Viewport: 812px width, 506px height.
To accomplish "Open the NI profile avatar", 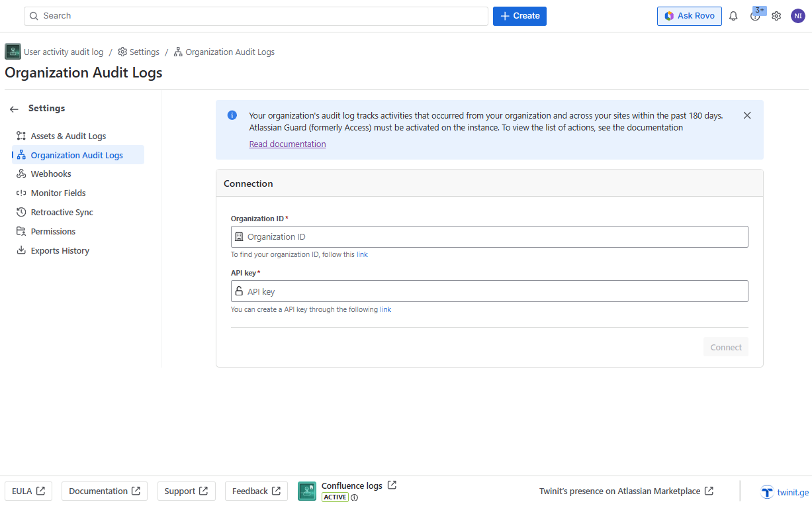I will pos(798,16).
